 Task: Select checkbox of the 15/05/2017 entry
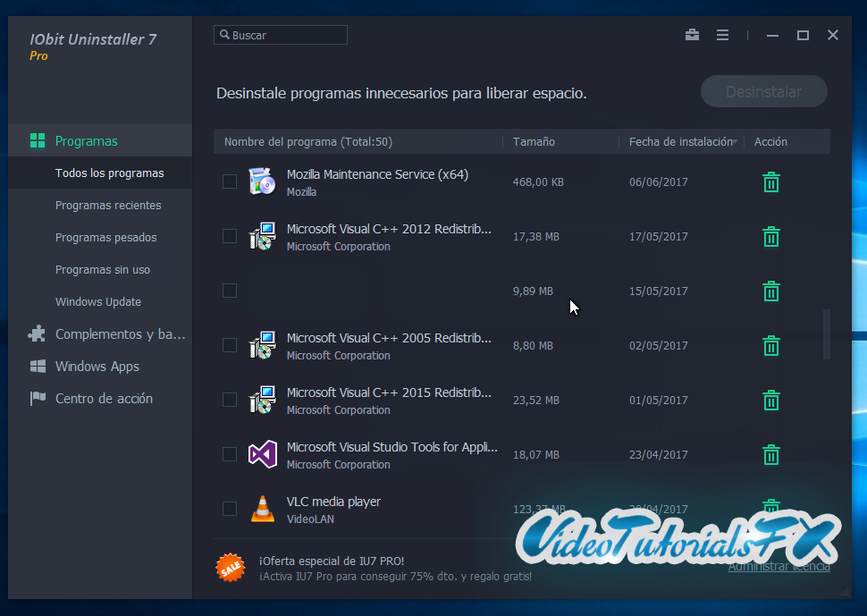pyautogui.click(x=230, y=291)
